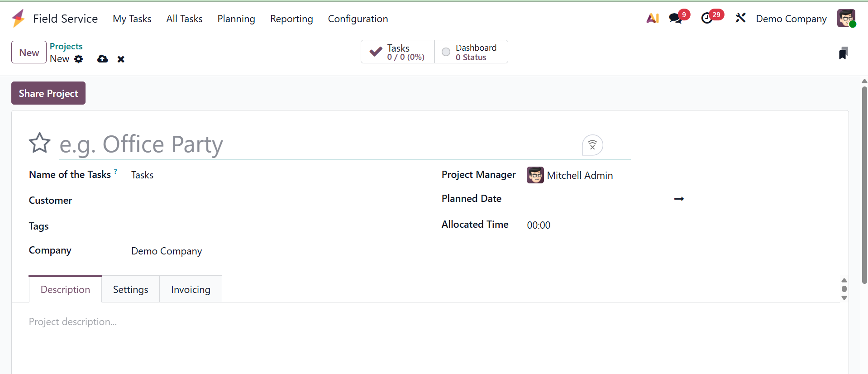
Task: Open the Customer dropdown field
Action: pyautogui.click(x=272, y=201)
